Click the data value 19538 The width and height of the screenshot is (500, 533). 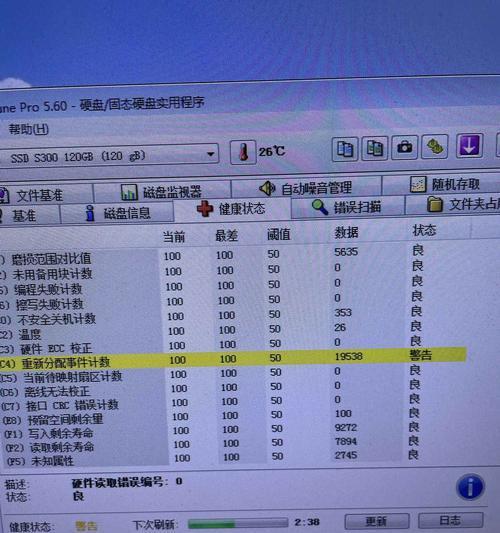(x=349, y=356)
